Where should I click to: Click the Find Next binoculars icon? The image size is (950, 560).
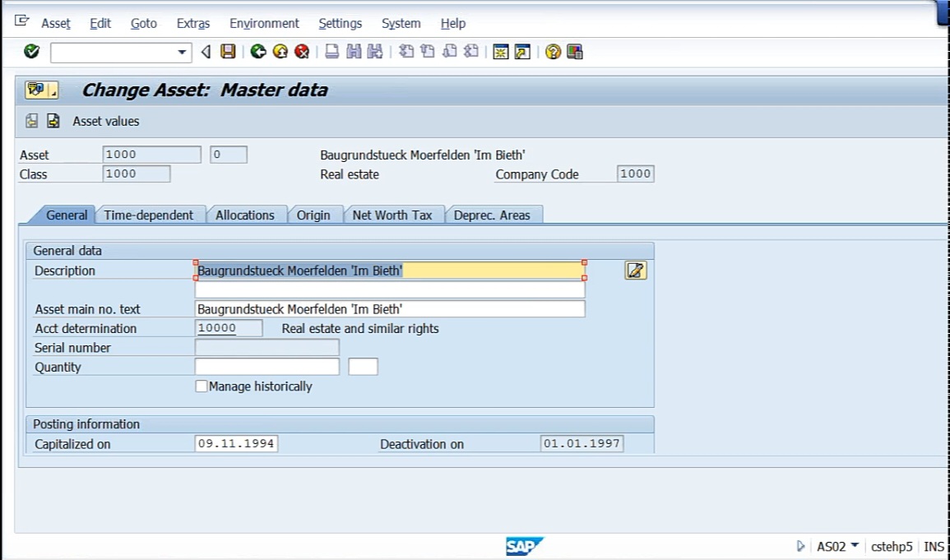click(x=375, y=52)
